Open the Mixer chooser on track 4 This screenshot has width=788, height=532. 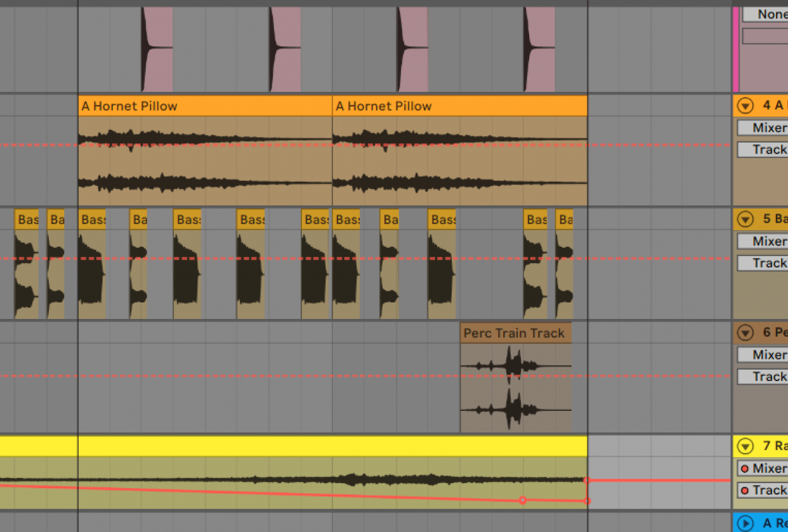coord(764,128)
